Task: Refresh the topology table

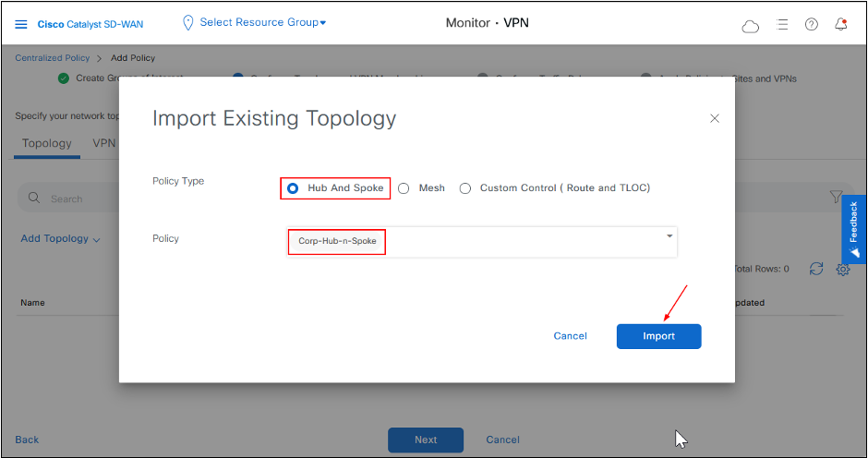Action: point(816,269)
